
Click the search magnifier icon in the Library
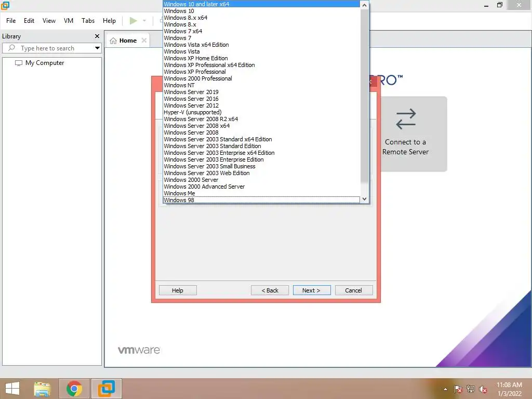11,48
